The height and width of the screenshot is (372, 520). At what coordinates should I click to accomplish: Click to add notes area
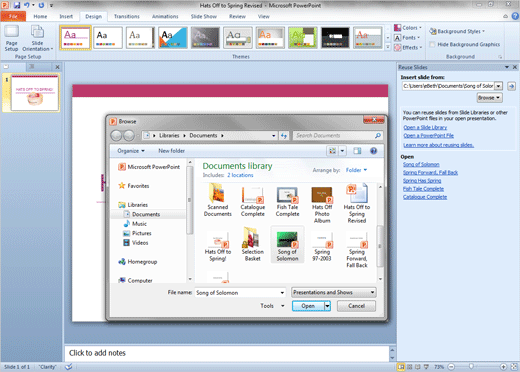pyautogui.click(x=227, y=353)
